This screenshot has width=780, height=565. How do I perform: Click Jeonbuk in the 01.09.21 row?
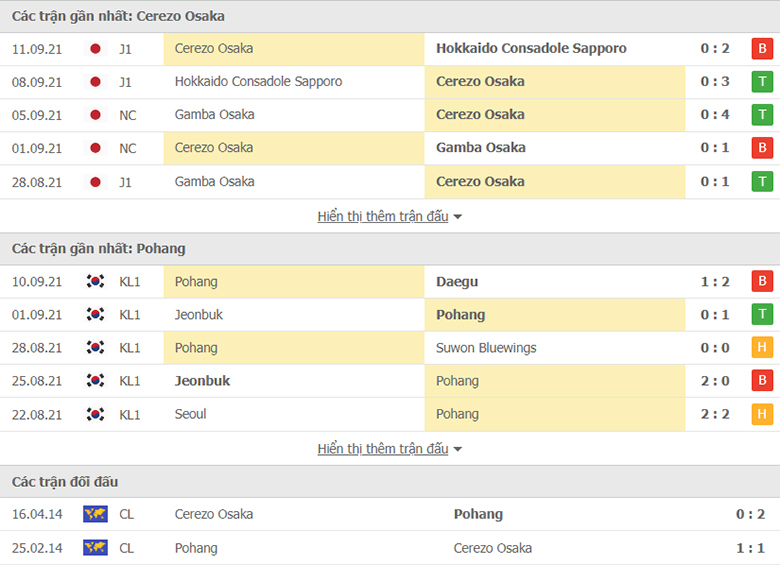click(x=198, y=314)
